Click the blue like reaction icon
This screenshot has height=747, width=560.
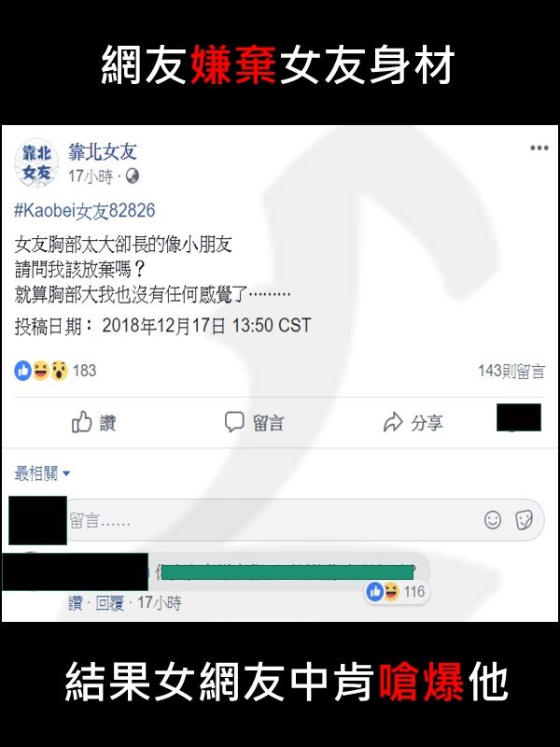[x=22, y=370]
